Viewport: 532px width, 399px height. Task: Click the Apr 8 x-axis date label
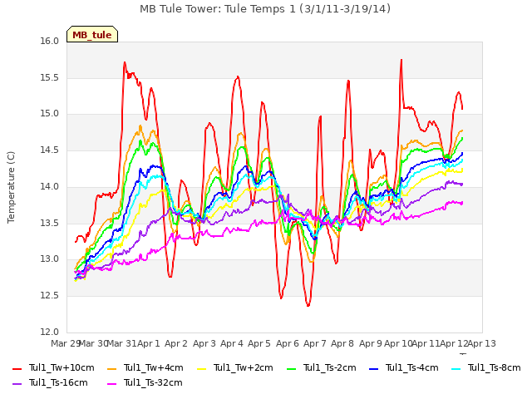pos(342,343)
